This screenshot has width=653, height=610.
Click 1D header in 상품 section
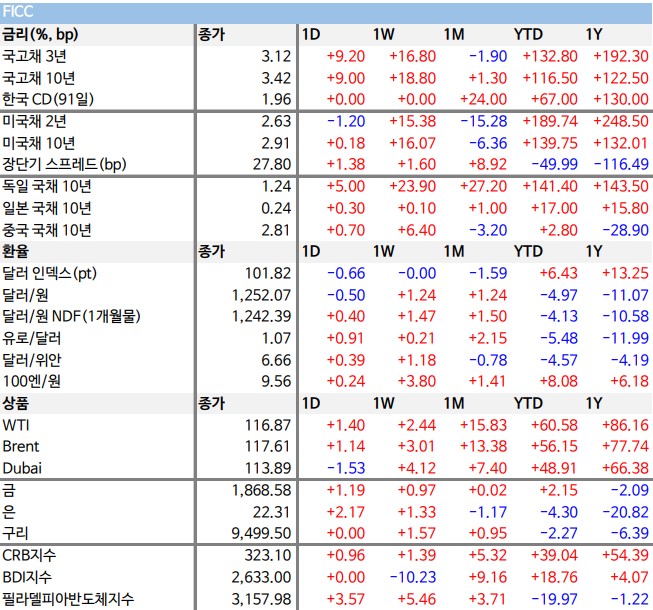click(311, 403)
